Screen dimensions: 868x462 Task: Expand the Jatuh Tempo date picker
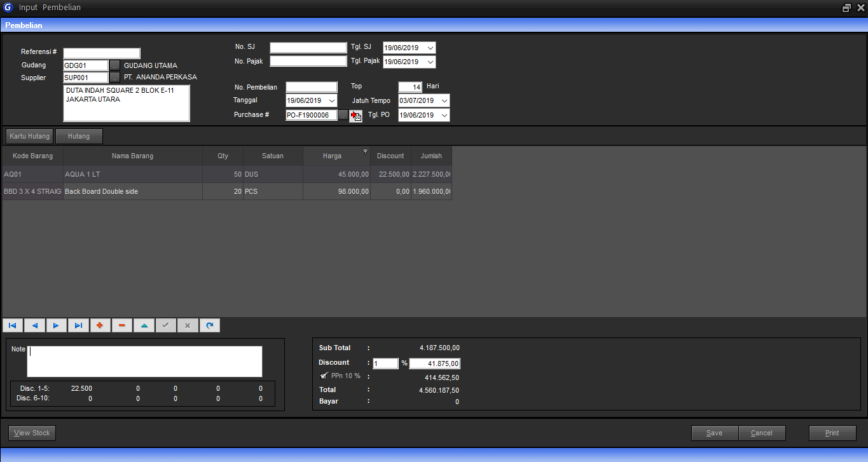click(444, 100)
